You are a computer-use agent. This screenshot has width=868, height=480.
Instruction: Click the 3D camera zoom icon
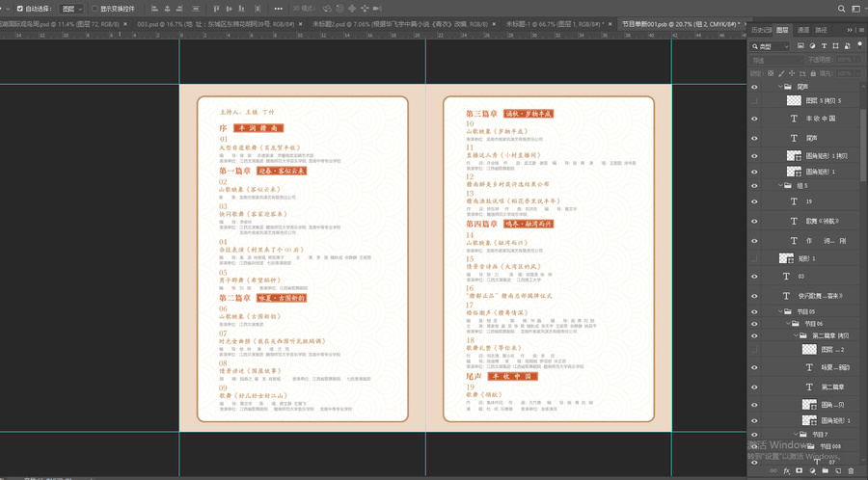pos(377,9)
